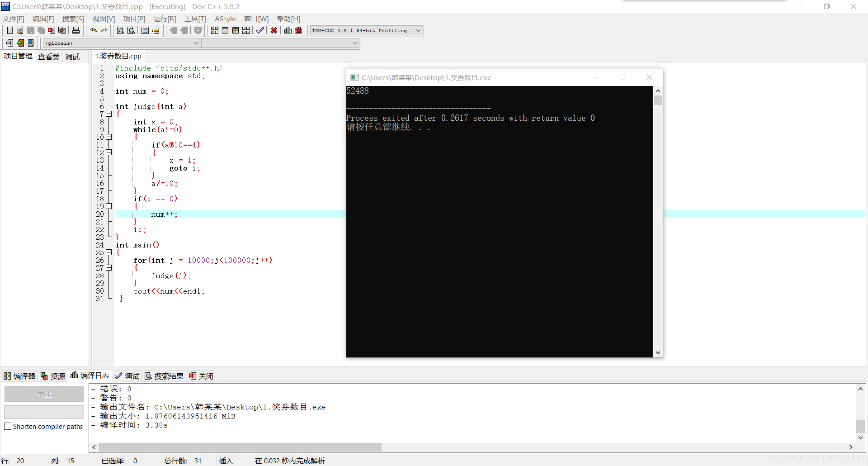The width and height of the screenshot is (868, 466).
Task: Click the Close All files icon
Action: pos(62,30)
